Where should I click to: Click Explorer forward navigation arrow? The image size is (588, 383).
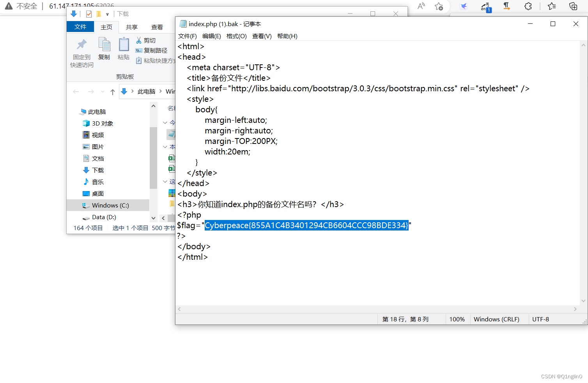pyautogui.click(x=91, y=92)
